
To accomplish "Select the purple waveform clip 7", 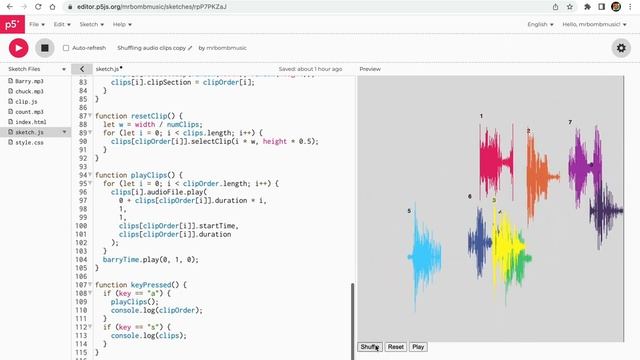I will [584, 166].
